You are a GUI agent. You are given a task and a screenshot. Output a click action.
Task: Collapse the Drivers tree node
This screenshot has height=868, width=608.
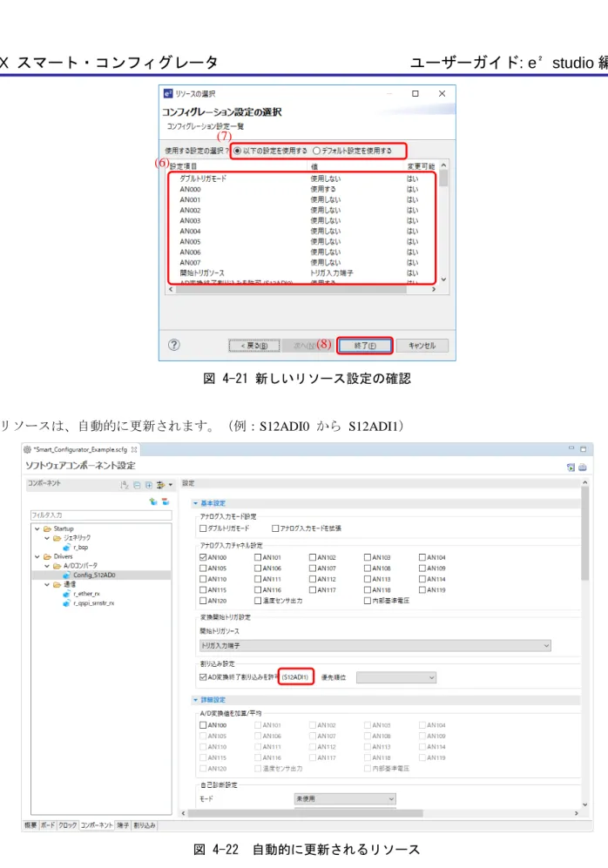coord(37,556)
